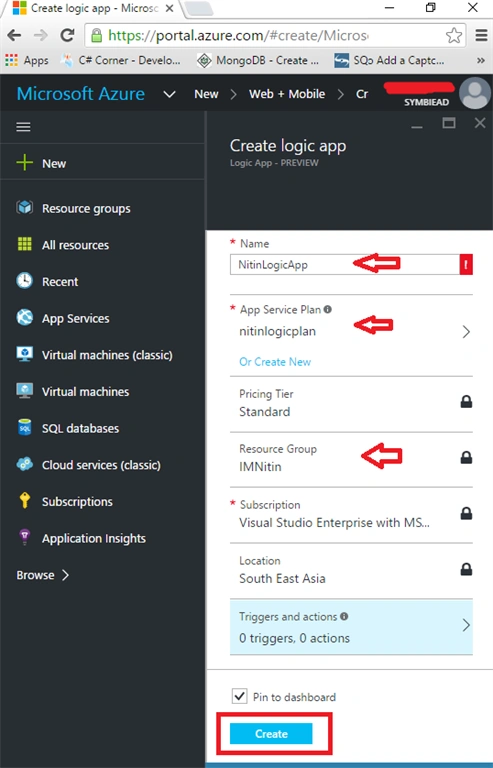Open SQL databases icon
The image size is (493, 768).
[x=24, y=428]
